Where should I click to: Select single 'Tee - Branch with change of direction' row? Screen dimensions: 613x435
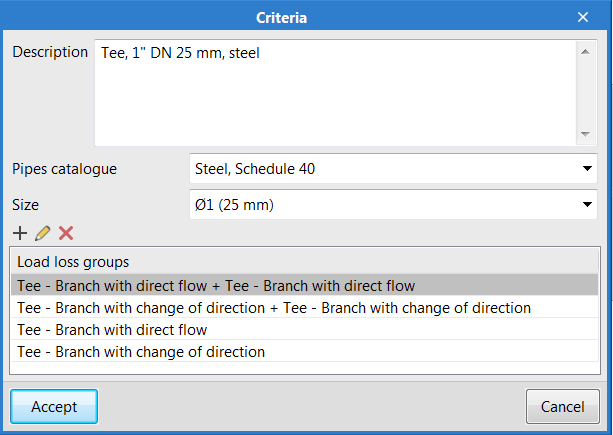(141, 352)
